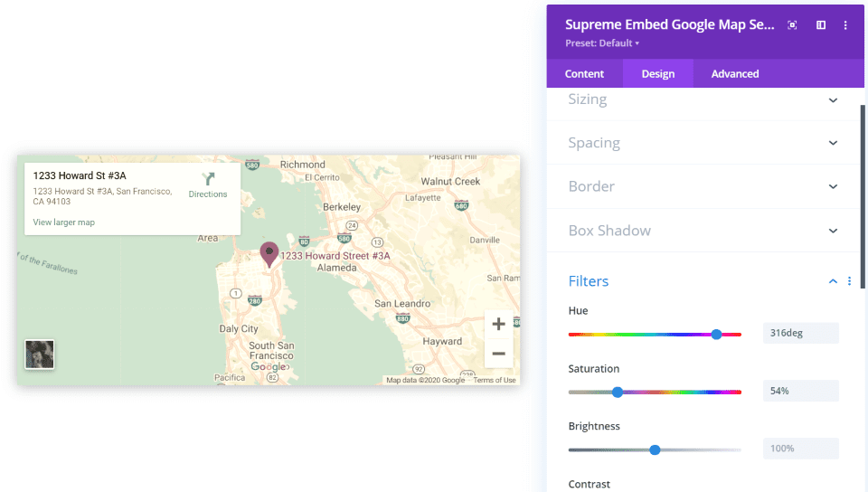
Task: Zoom in the map with plus button
Action: click(498, 325)
